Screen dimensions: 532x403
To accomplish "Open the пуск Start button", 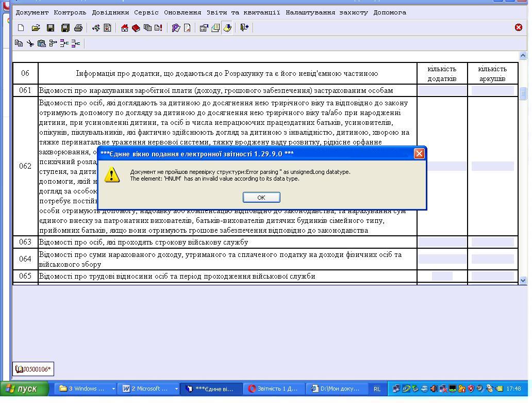I will pyautogui.click(x=24, y=389).
